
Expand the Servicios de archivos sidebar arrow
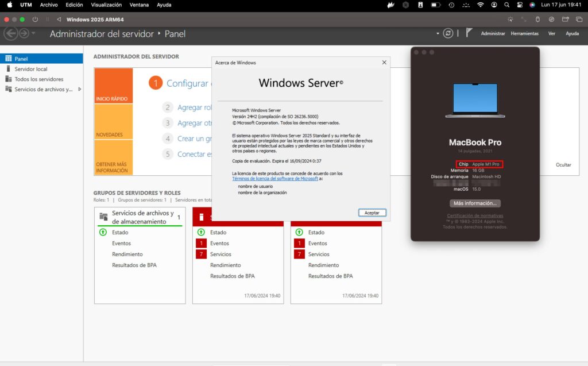pyautogui.click(x=79, y=89)
